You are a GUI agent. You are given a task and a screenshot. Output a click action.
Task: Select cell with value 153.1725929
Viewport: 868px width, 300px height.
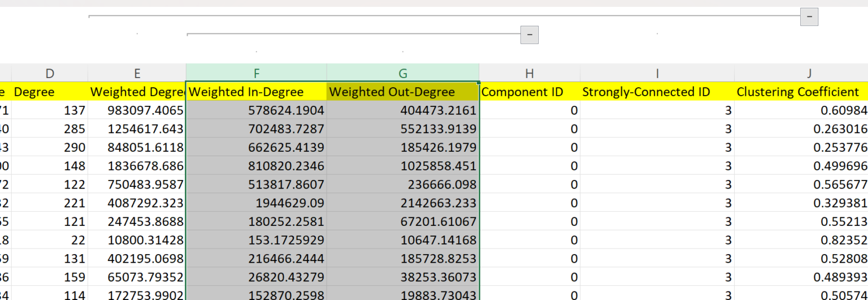coord(257,239)
